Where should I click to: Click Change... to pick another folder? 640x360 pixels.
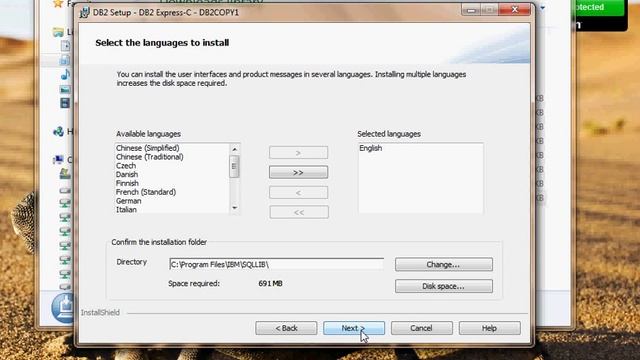tap(444, 264)
